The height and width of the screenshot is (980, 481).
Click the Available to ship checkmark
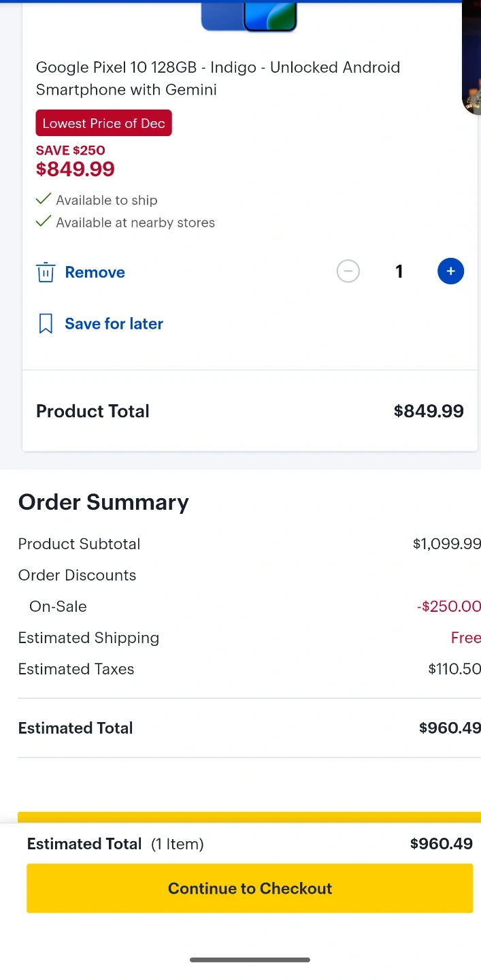44,199
